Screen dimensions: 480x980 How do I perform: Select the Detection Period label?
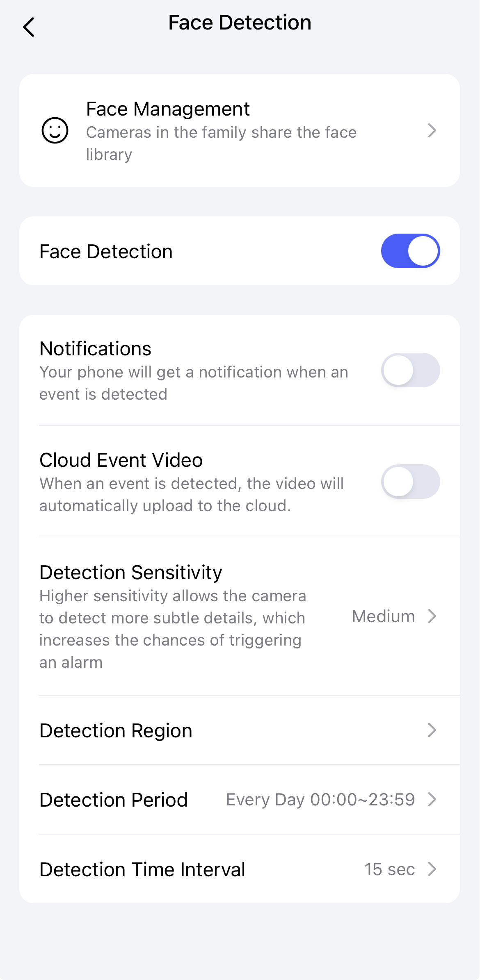click(x=114, y=800)
